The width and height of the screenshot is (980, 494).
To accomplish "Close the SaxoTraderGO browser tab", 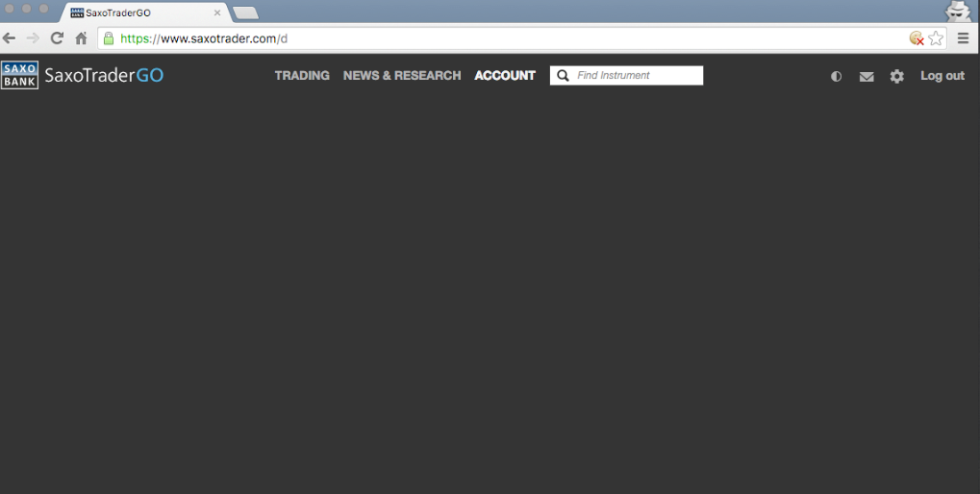I will (x=217, y=12).
